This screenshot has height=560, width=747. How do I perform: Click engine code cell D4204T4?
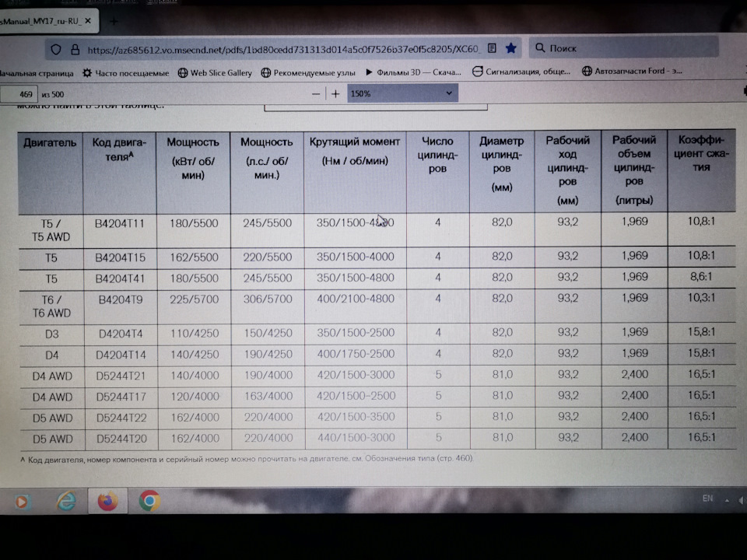[121, 334]
